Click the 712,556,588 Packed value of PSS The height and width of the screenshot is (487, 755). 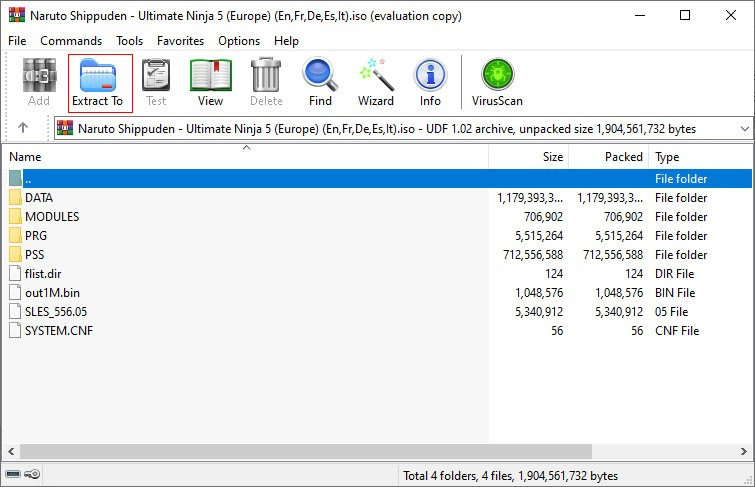click(x=613, y=254)
